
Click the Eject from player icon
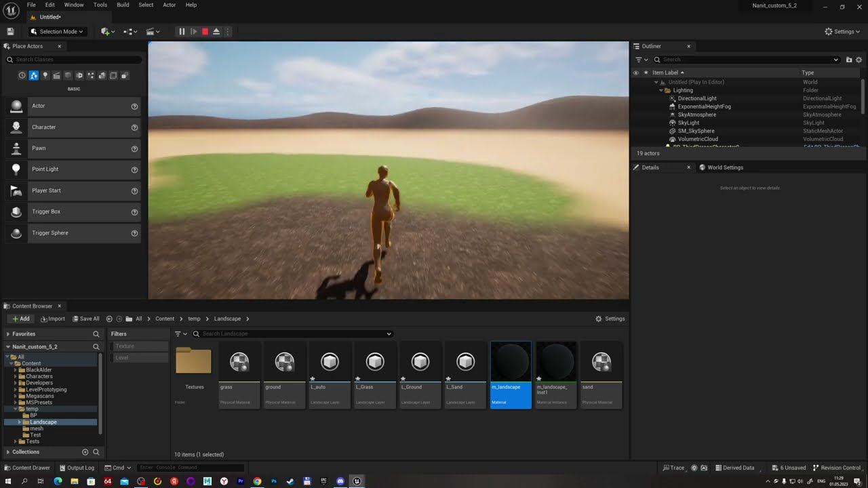[x=216, y=32]
